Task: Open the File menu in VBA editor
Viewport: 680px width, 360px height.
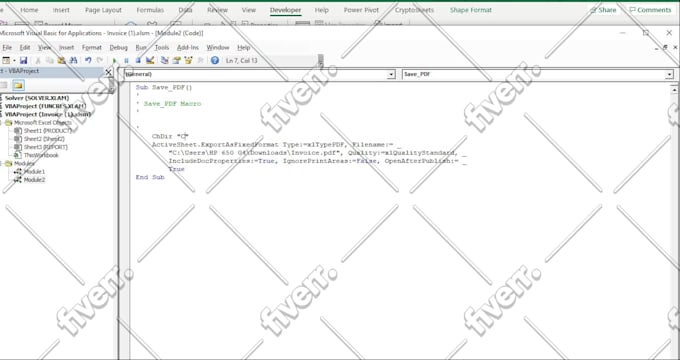Action: point(7,47)
